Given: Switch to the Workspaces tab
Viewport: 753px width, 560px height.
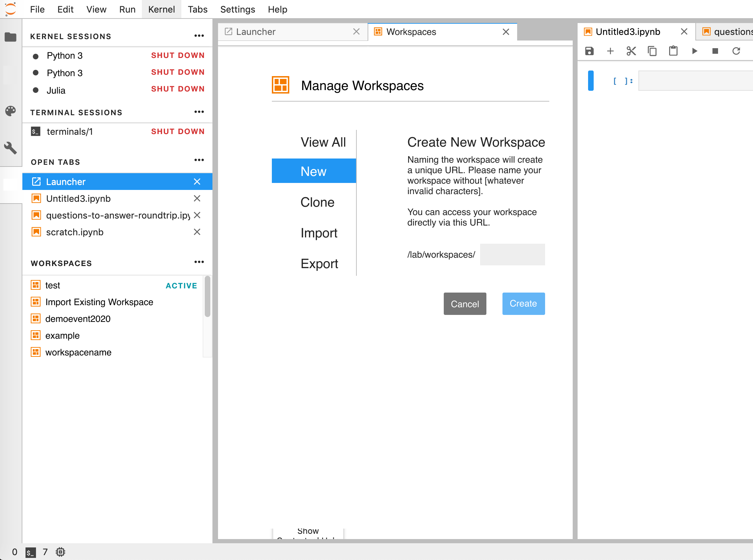Looking at the screenshot, I should coord(411,32).
